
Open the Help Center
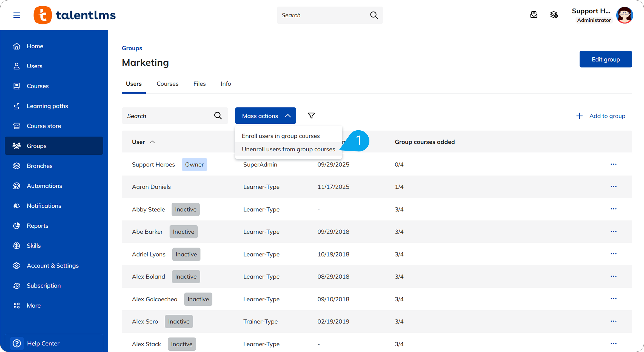pyautogui.click(x=43, y=343)
